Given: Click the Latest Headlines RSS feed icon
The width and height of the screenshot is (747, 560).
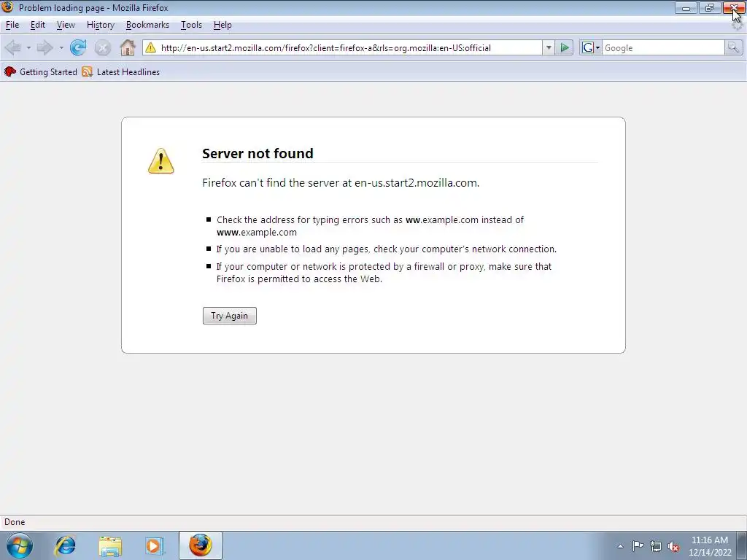Looking at the screenshot, I should 88,72.
